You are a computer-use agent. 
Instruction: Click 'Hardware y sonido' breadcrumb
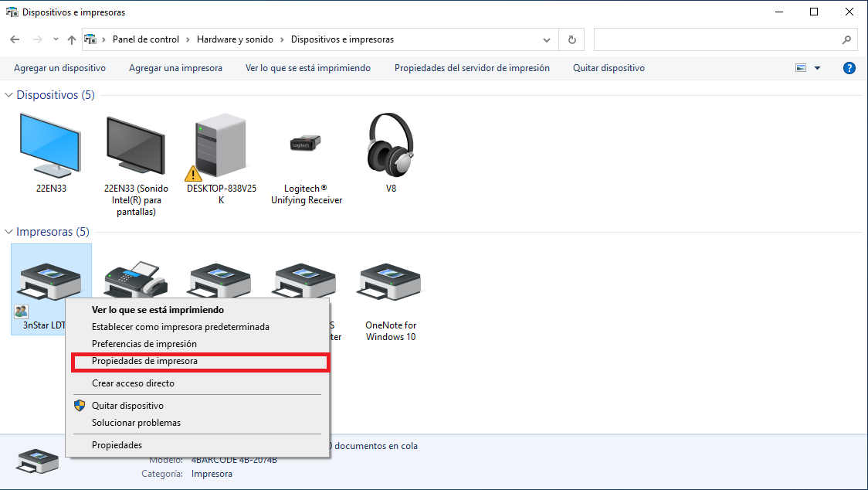pyautogui.click(x=235, y=39)
